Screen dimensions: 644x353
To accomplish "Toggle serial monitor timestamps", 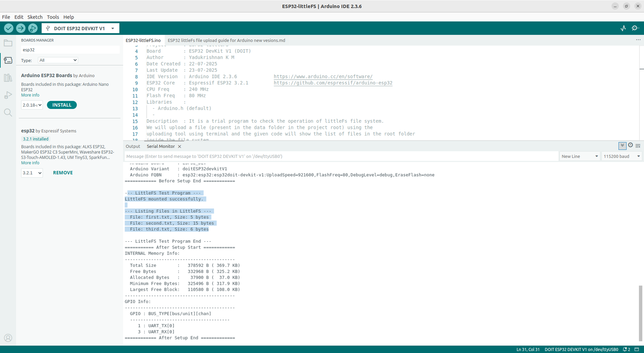I will pyautogui.click(x=630, y=145).
